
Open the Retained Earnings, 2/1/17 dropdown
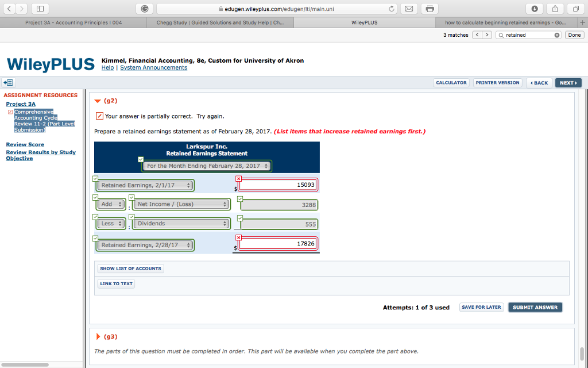tap(145, 185)
